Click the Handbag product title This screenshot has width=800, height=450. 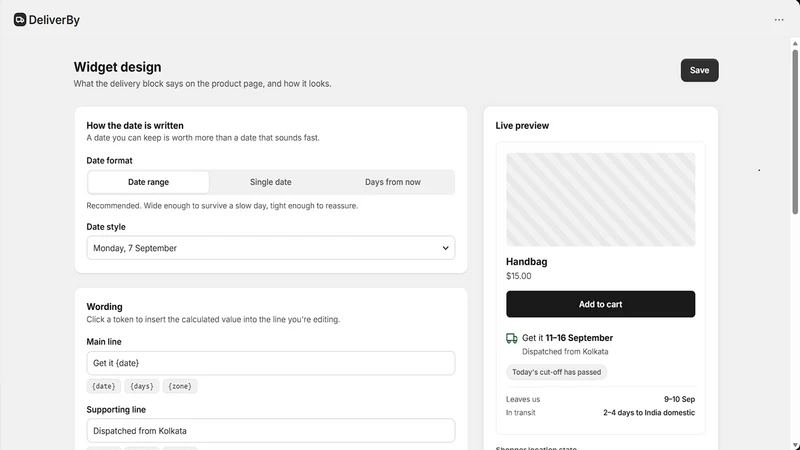527,262
